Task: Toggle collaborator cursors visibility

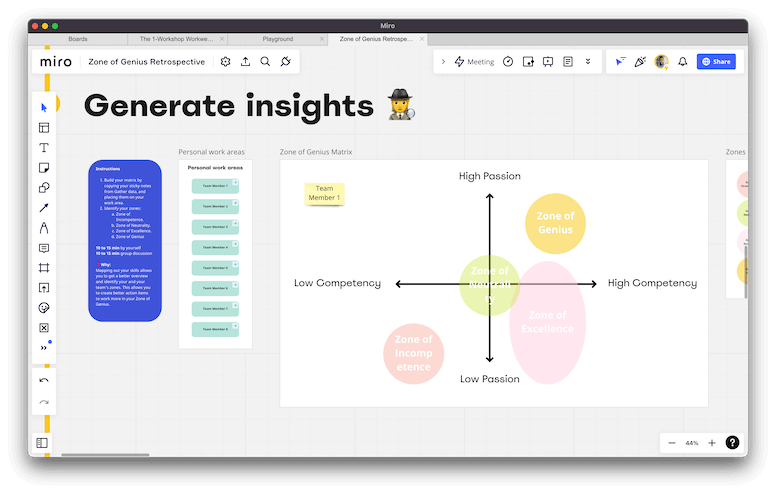Action: 619,62
